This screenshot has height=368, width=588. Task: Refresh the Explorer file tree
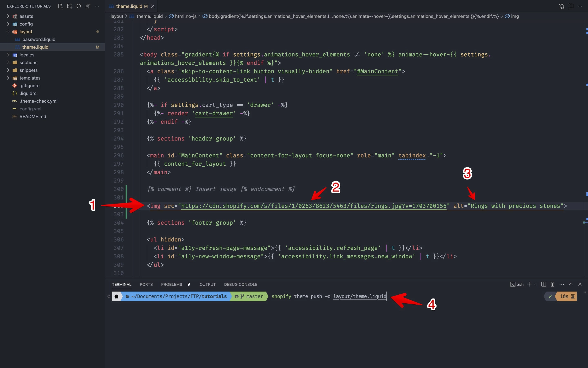[79, 6]
